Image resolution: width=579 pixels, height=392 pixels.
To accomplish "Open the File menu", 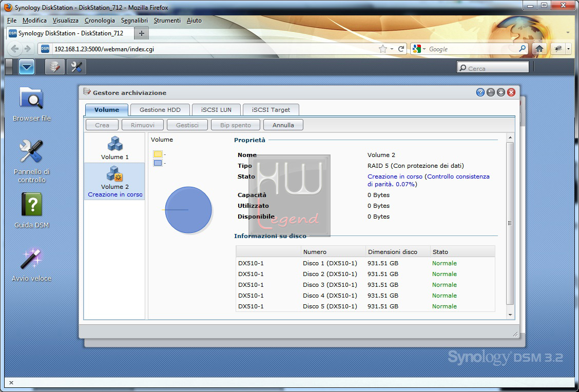I will (x=12, y=21).
